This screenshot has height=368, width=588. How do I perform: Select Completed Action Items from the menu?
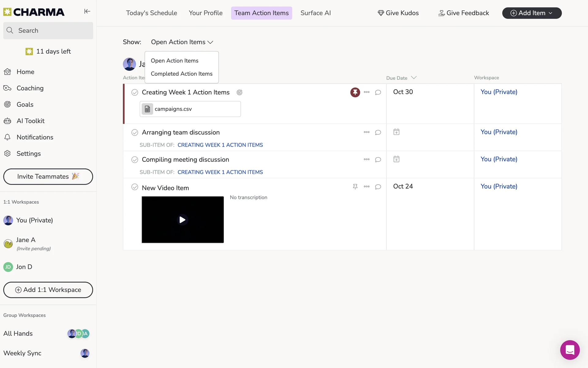181,74
